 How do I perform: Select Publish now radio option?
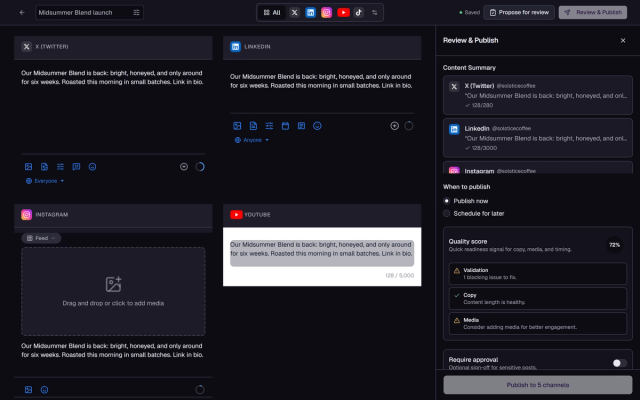coord(447,201)
